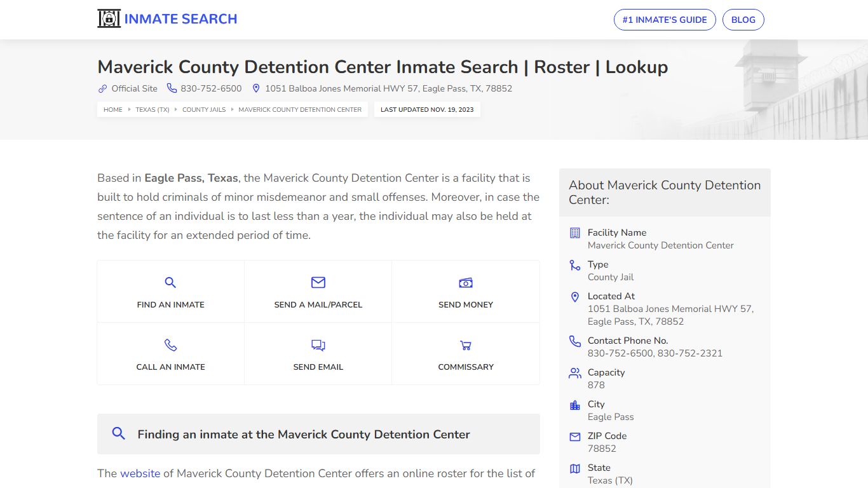Open the header address 1051 Balboa Jones Memorial HWY 57

tap(388, 89)
